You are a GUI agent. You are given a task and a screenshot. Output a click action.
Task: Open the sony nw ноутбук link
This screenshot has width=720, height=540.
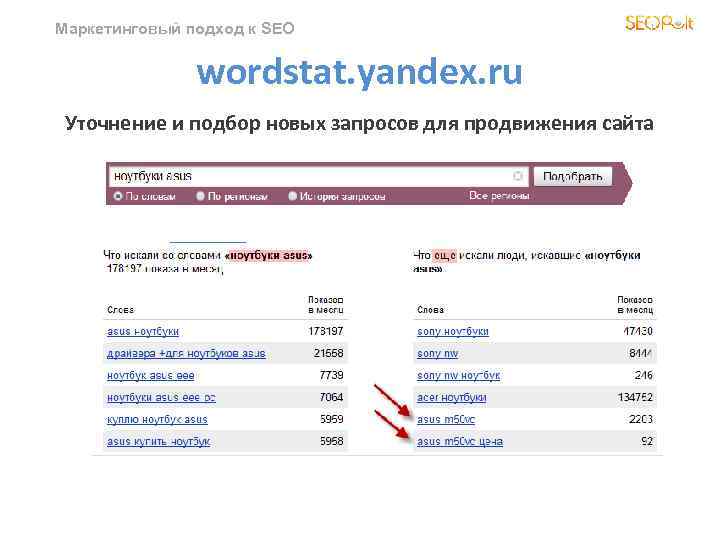click(x=459, y=376)
